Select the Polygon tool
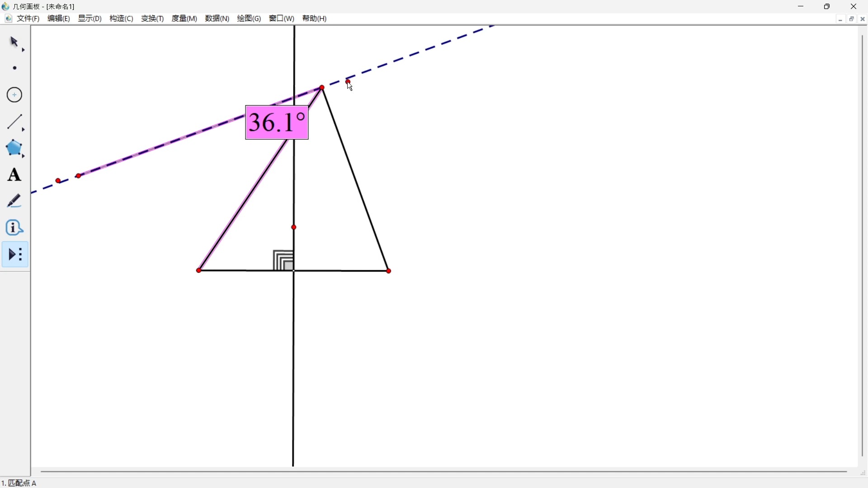868x488 pixels. [14, 148]
